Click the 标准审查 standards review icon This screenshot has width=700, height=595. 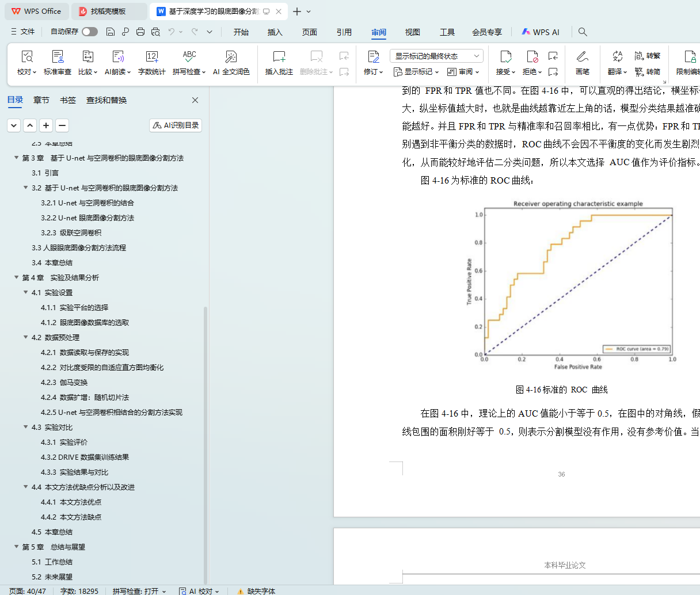(58, 62)
